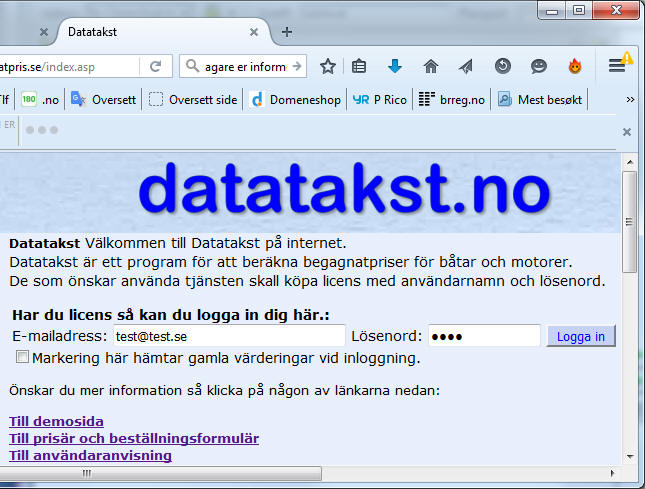This screenshot has width=645, height=489.
Task: Click the bookmark star icon
Action: coord(328,67)
